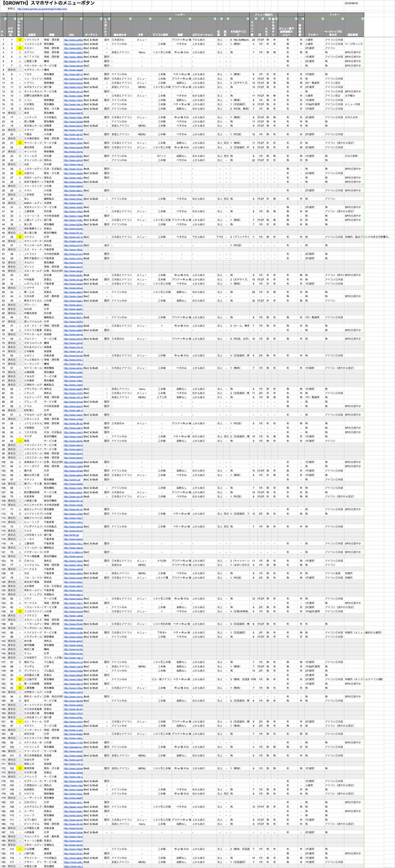
Task: Open the www.fields URL link
Action: pyautogui.click(x=73, y=155)
